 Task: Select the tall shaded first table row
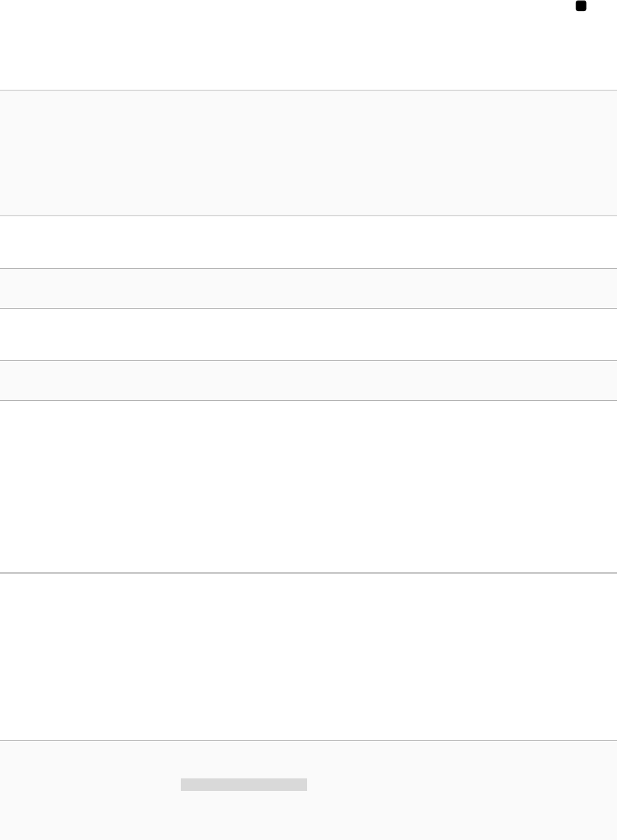point(308,153)
